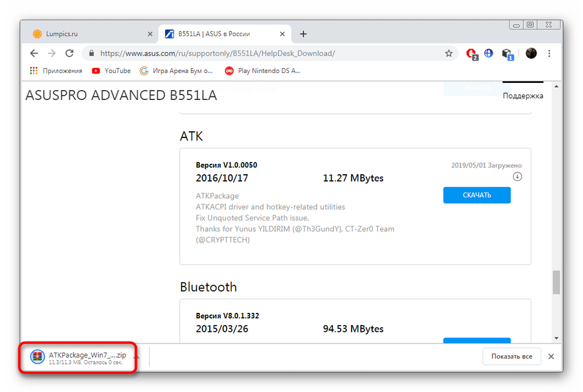This screenshot has width=583, height=392.
Task: Open the new tab plus button
Action: (x=303, y=34)
